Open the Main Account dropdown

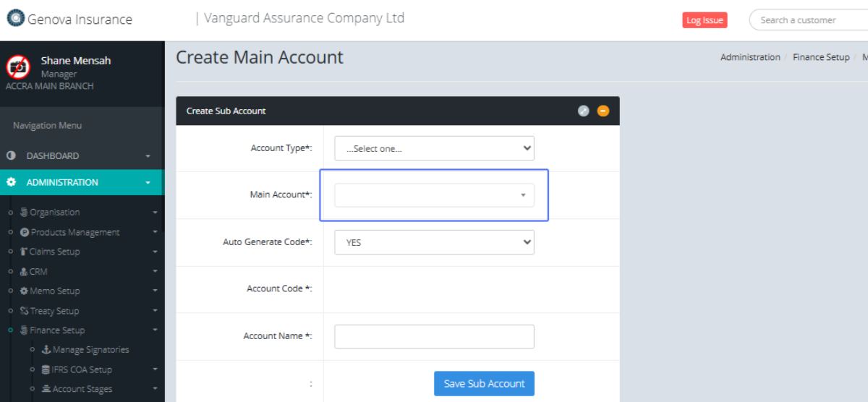coord(433,195)
